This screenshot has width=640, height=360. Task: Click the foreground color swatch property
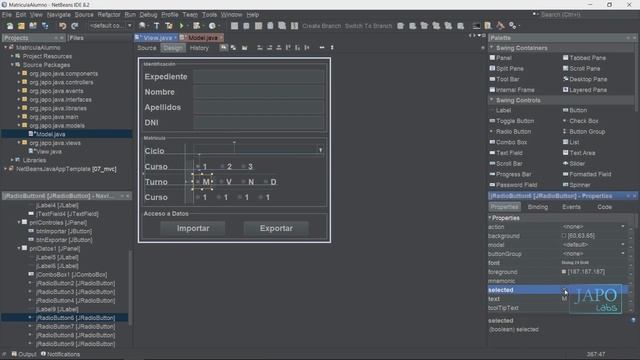[x=564, y=272]
